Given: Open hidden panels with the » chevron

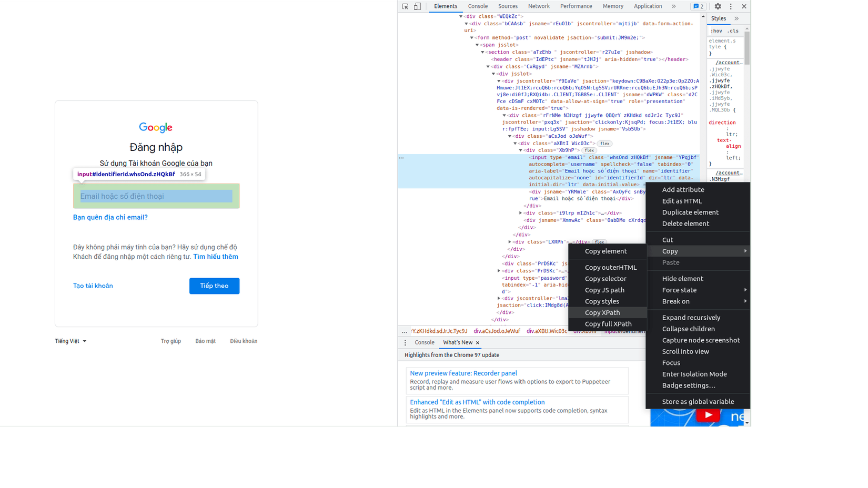Looking at the screenshot, I should point(674,6).
